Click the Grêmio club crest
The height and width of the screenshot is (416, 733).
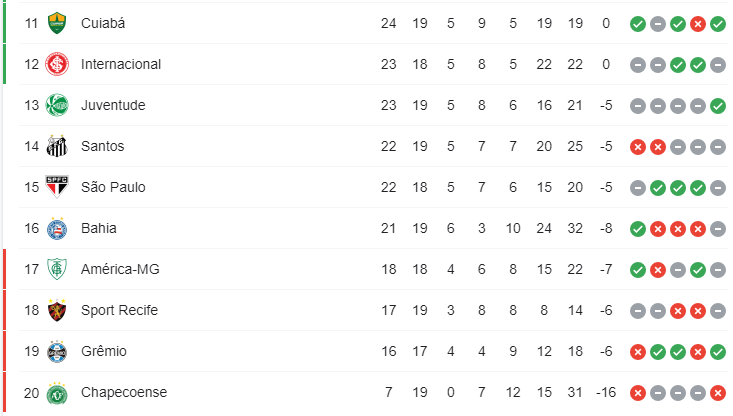click(x=57, y=351)
